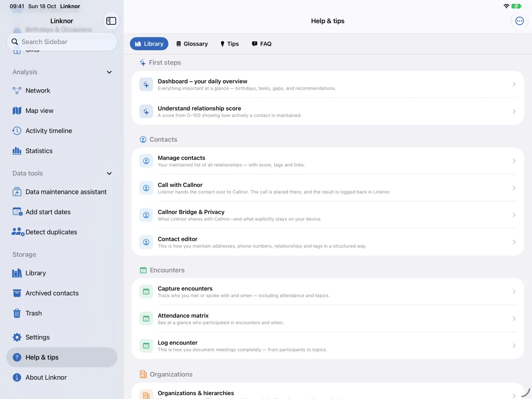Open Archived contacts box icon
Screen dimensions: 532x399
(17, 293)
